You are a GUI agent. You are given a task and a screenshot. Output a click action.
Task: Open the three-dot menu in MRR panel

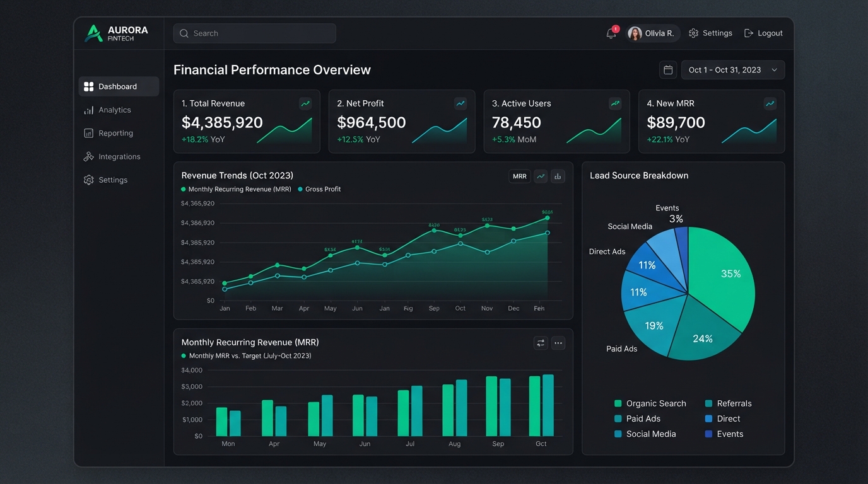click(558, 343)
